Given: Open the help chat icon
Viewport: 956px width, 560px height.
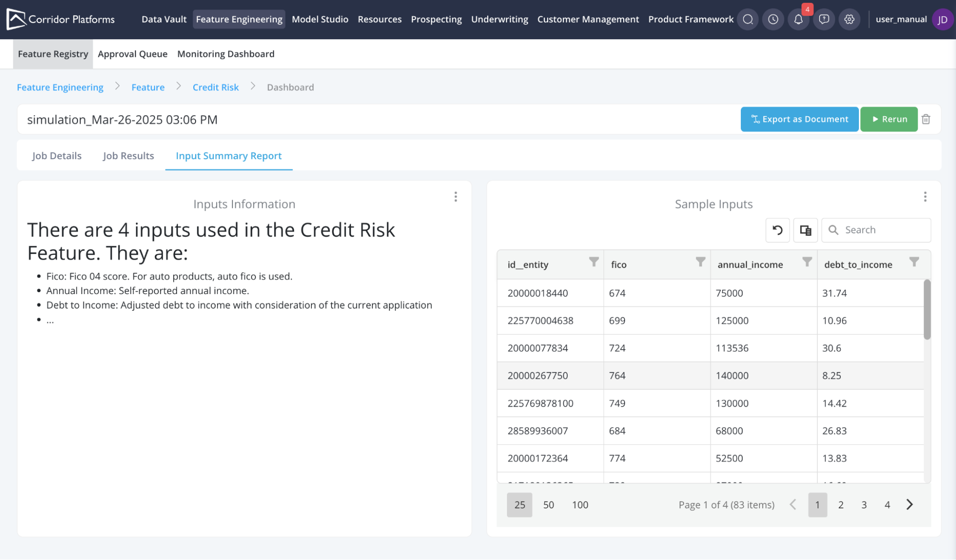Looking at the screenshot, I should click(x=824, y=19).
